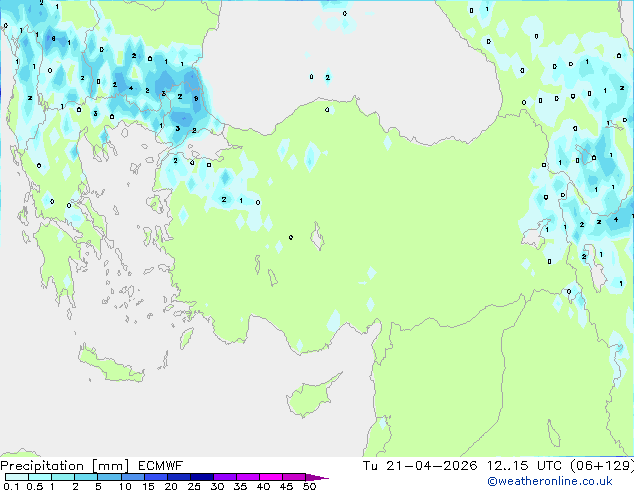Click the over-50 arrow tip of legend
The height and width of the screenshot is (490, 634).
(317, 477)
